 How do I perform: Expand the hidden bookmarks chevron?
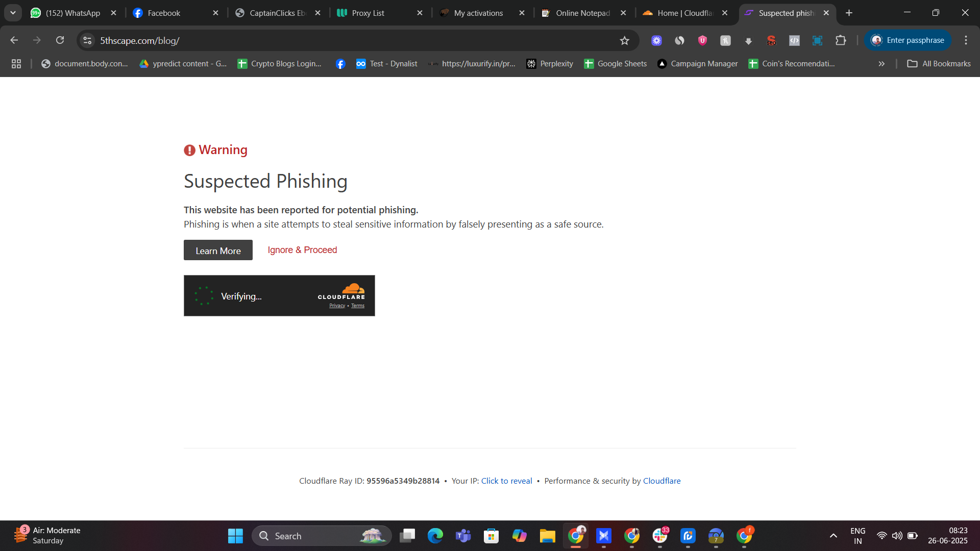click(881, 64)
